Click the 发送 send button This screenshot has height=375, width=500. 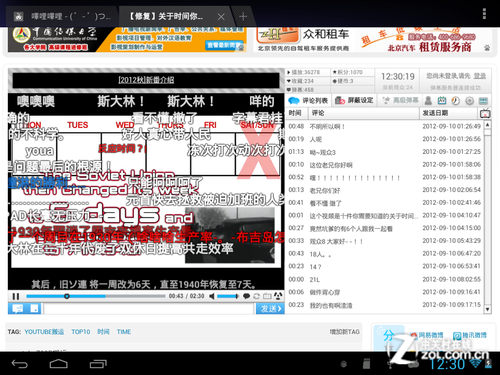pos(270,309)
